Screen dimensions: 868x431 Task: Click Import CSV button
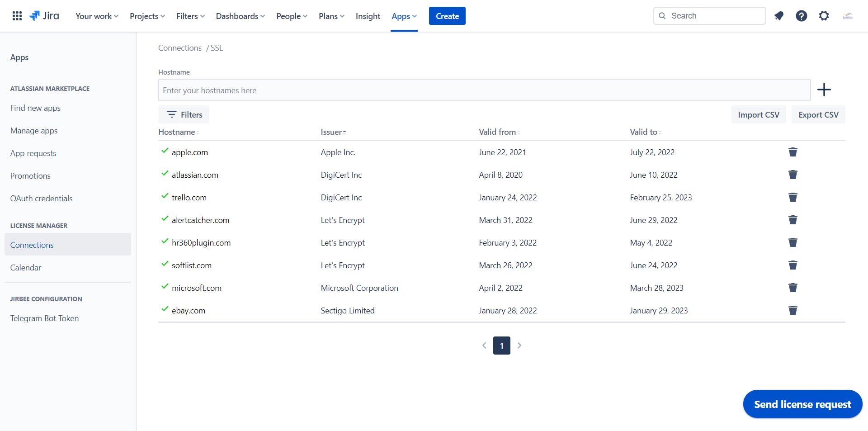click(x=759, y=114)
